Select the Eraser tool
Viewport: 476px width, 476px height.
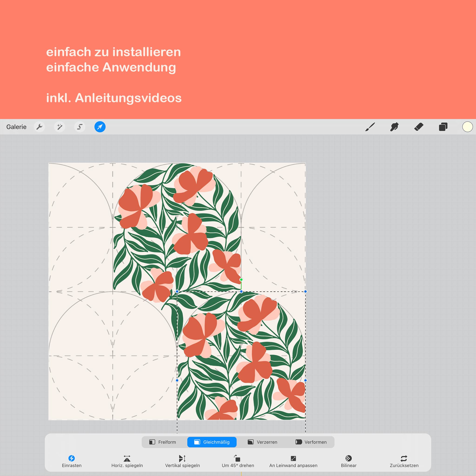(x=419, y=127)
